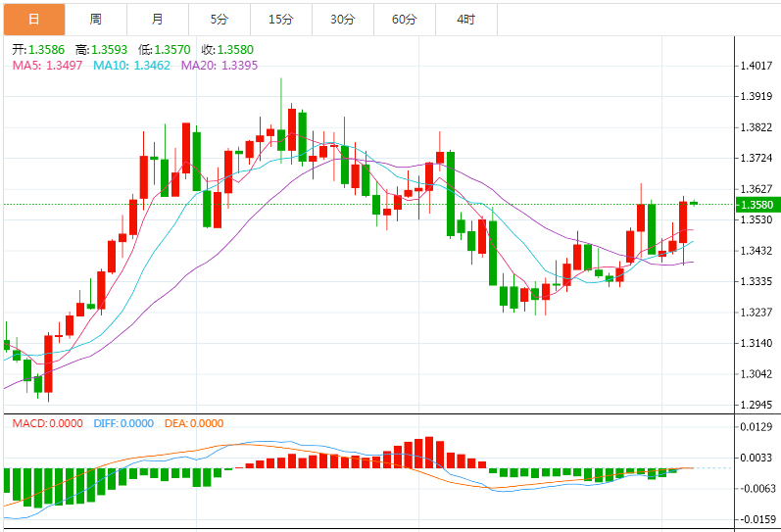Click the 0.0129 MACD axis label
This screenshot has width=781, height=532.
coord(757,427)
